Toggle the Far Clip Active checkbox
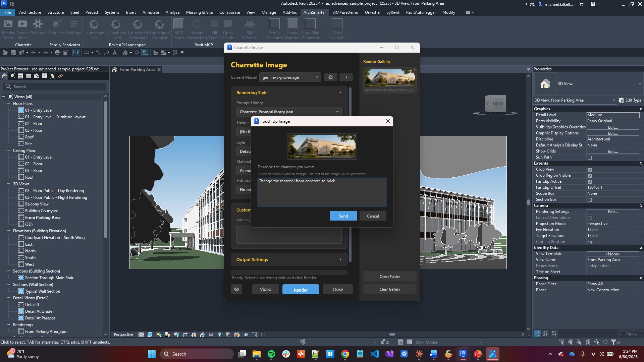The image size is (644, 362). (590, 182)
